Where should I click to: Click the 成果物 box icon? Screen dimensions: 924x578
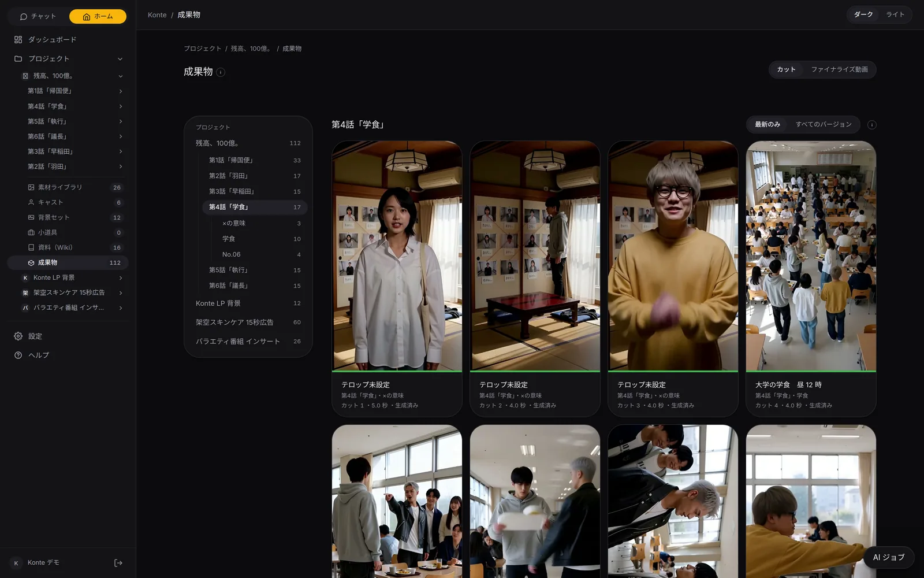31,262
